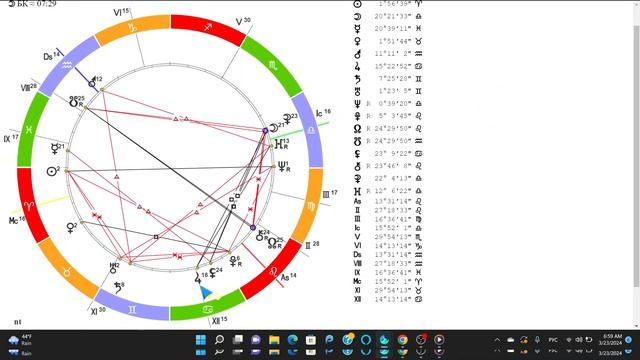
Task: Select the Saturn glyph near Gemini in the chart
Action: (x=118, y=288)
